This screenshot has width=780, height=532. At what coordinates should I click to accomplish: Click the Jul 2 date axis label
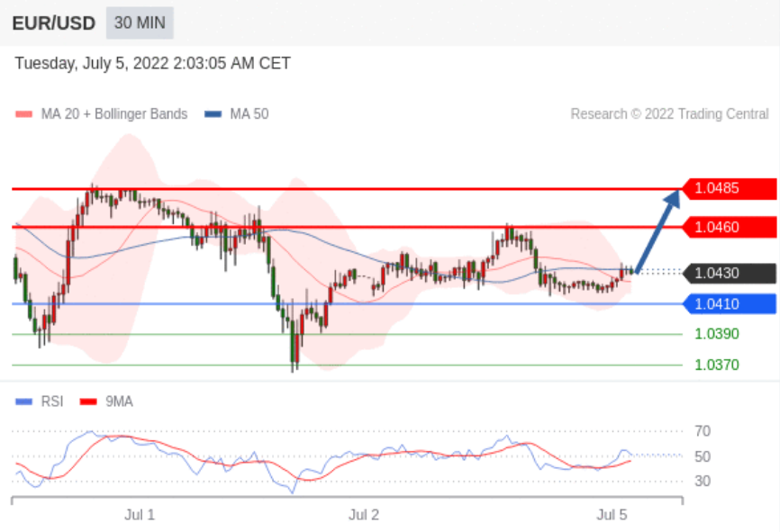(364, 515)
